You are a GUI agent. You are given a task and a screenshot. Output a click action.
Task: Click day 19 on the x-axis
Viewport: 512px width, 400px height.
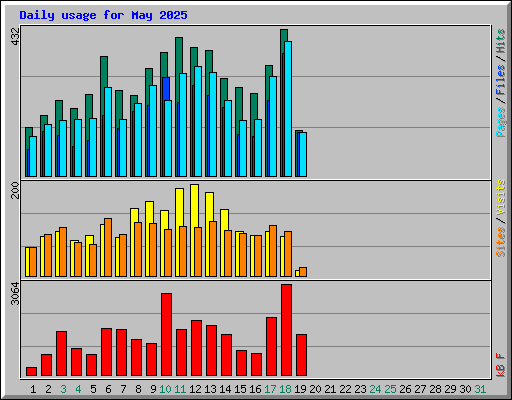(300, 389)
